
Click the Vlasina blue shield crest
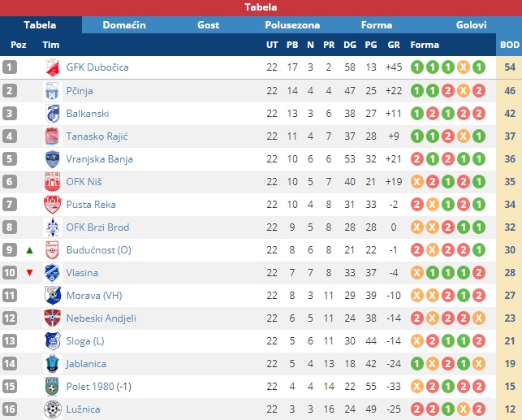point(52,273)
